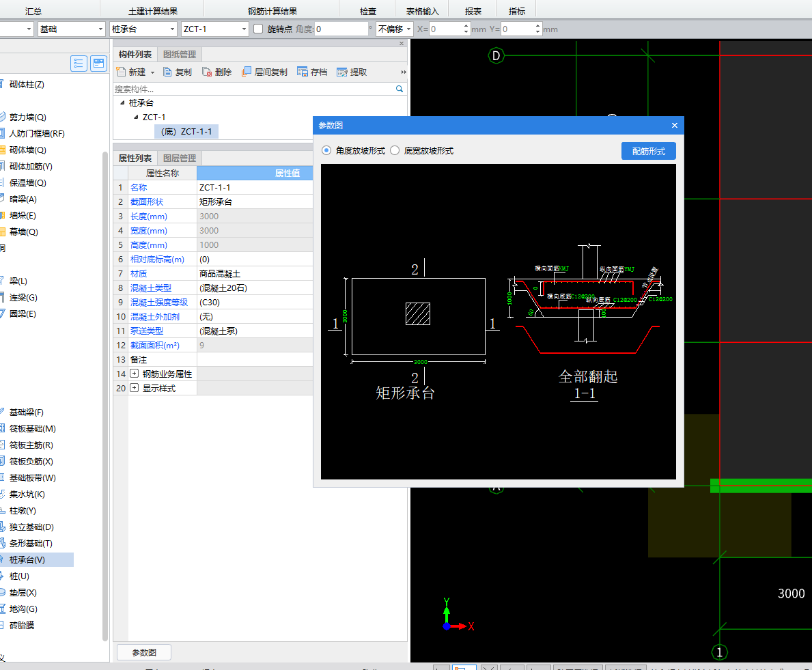Click the search magnifier icon in component search

click(x=400, y=89)
